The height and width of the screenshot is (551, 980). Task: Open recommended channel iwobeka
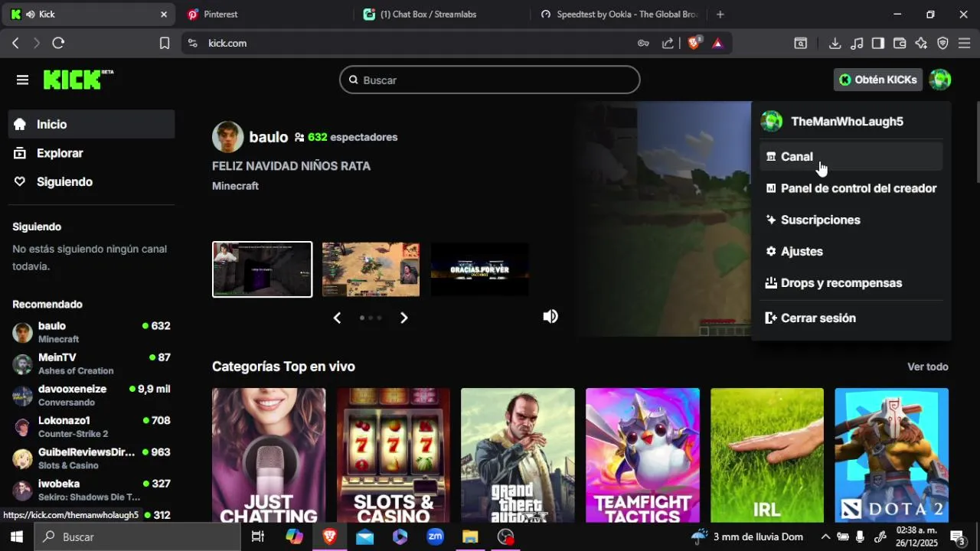coord(92,491)
